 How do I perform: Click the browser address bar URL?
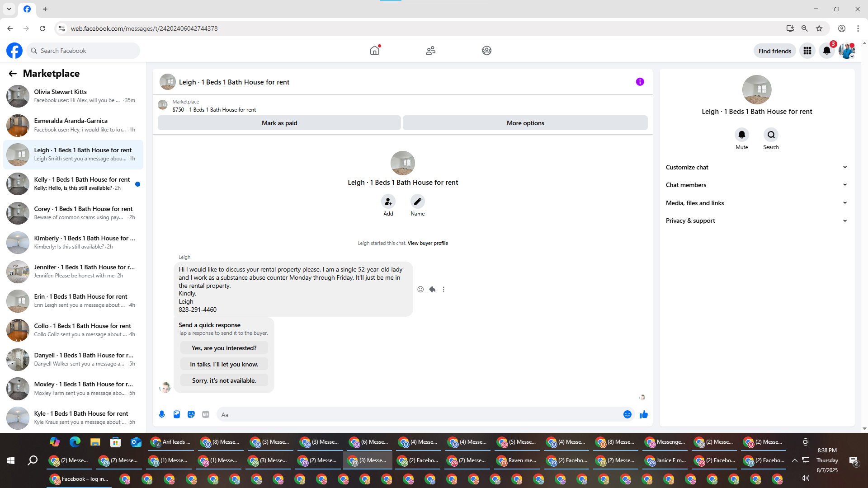tap(144, 28)
